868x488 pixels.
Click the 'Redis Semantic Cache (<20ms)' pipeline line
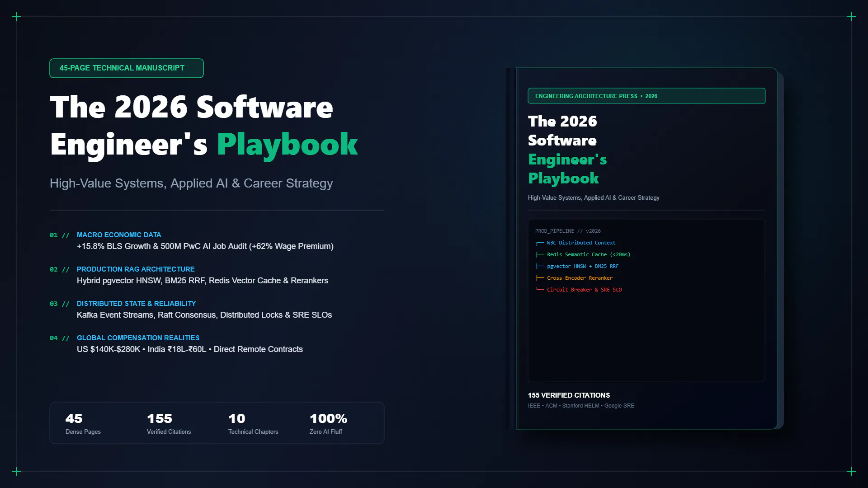[x=583, y=254]
